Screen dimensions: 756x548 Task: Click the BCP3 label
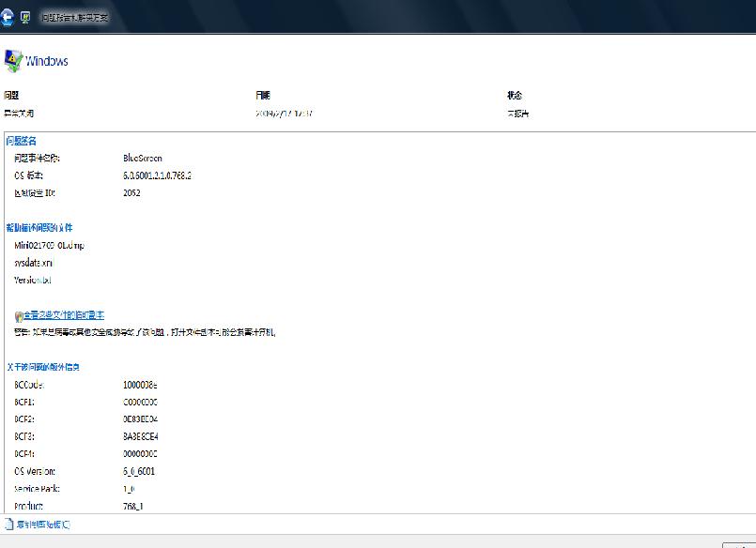click(x=24, y=436)
